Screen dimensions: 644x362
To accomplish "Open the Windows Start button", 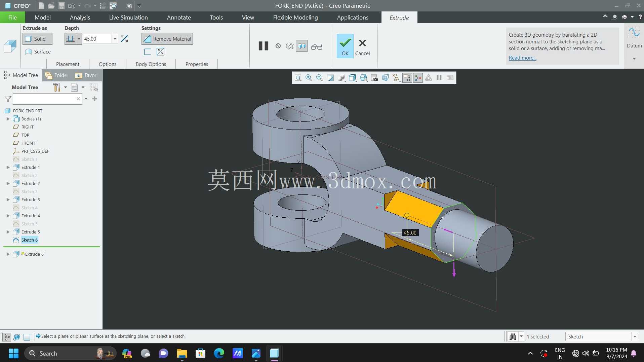I will pyautogui.click(x=13, y=353).
